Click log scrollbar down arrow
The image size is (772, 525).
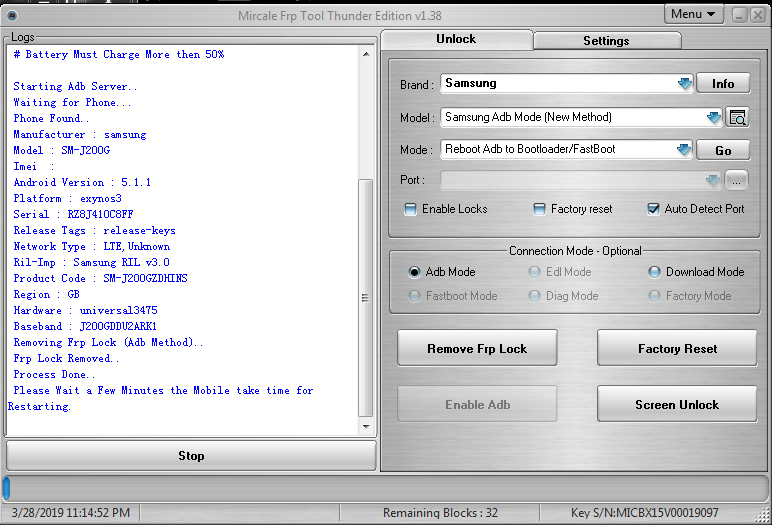tap(366, 427)
